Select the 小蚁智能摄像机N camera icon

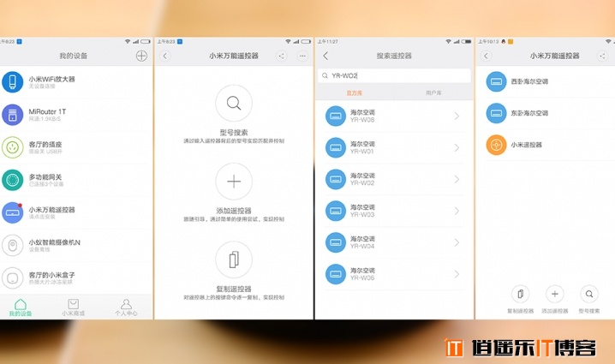tap(13, 245)
